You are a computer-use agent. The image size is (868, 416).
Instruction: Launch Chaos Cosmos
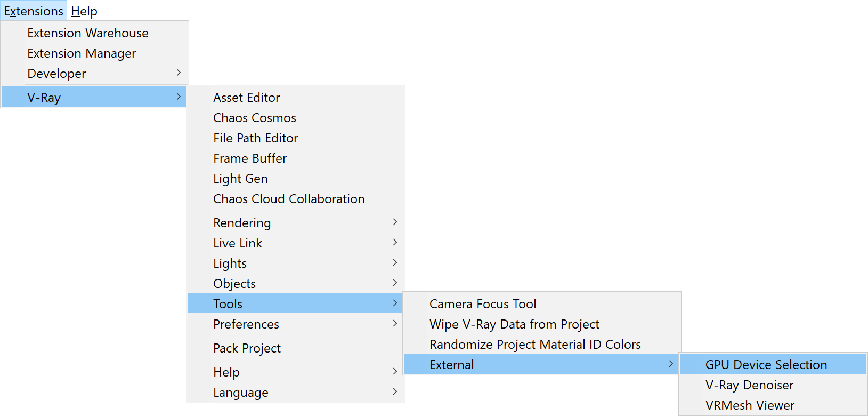coord(296,118)
